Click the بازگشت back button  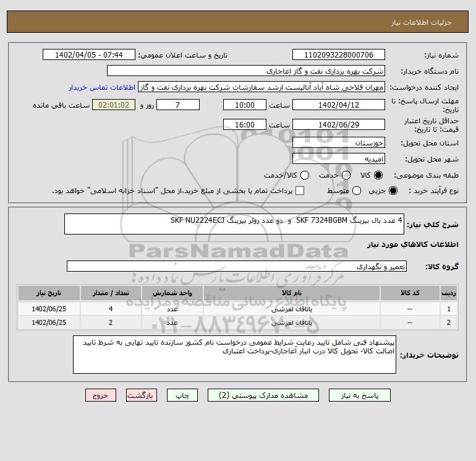[142, 395]
